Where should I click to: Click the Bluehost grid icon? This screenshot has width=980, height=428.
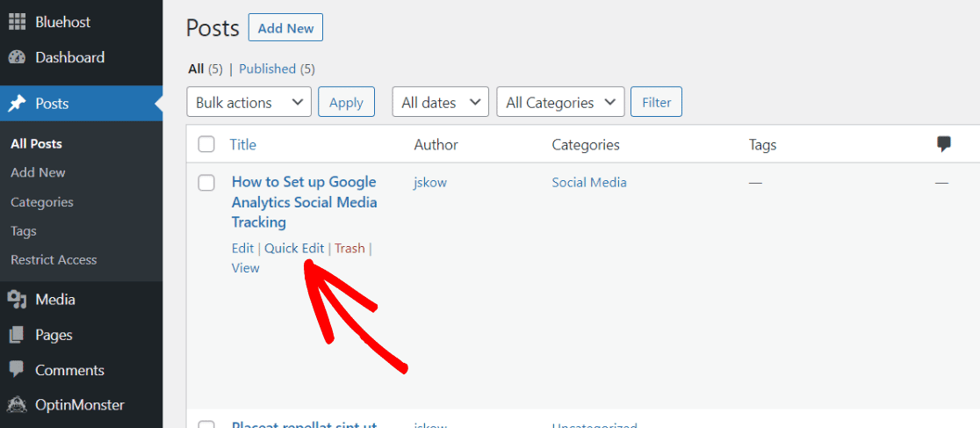point(17,23)
